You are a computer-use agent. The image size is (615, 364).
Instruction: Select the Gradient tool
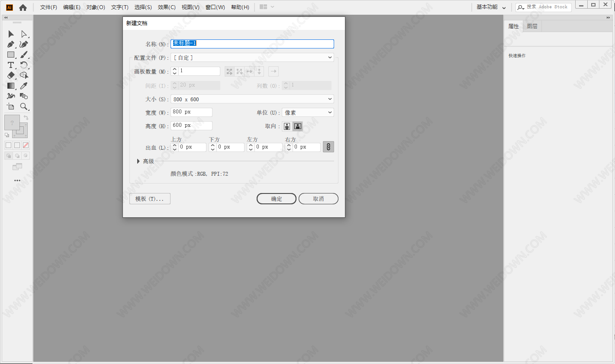pos(11,86)
